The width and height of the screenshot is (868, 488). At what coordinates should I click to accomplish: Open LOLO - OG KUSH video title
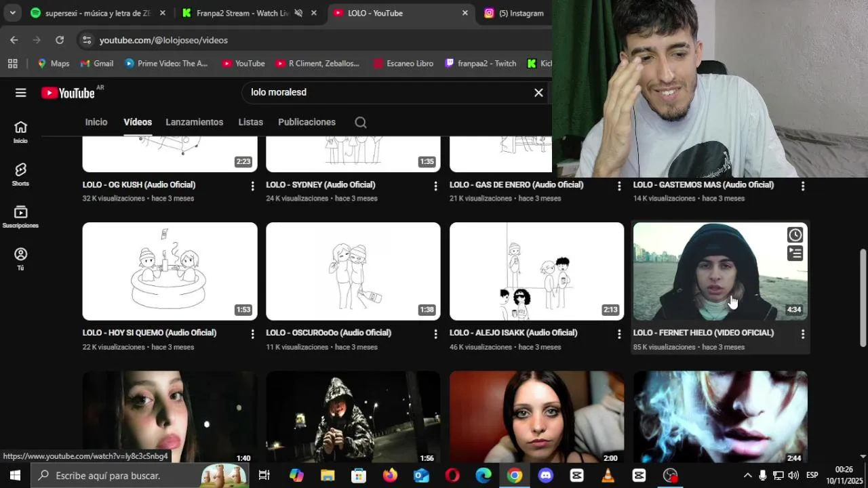[x=139, y=185]
